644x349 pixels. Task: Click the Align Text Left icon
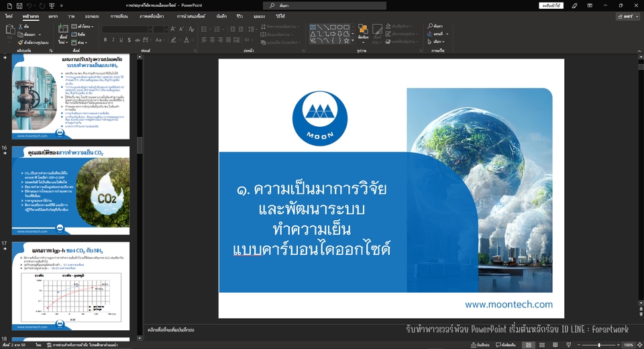point(204,40)
